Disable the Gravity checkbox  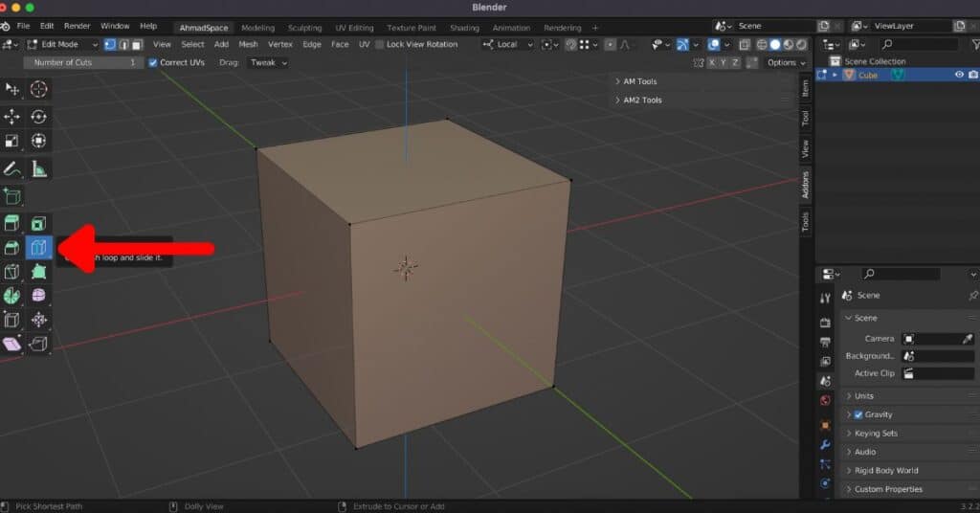pos(858,414)
